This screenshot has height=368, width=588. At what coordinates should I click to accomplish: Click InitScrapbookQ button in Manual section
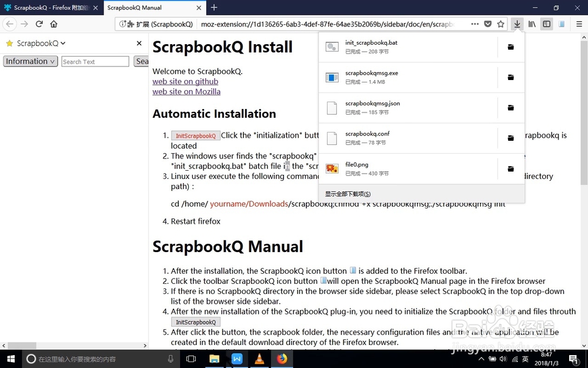click(196, 322)
